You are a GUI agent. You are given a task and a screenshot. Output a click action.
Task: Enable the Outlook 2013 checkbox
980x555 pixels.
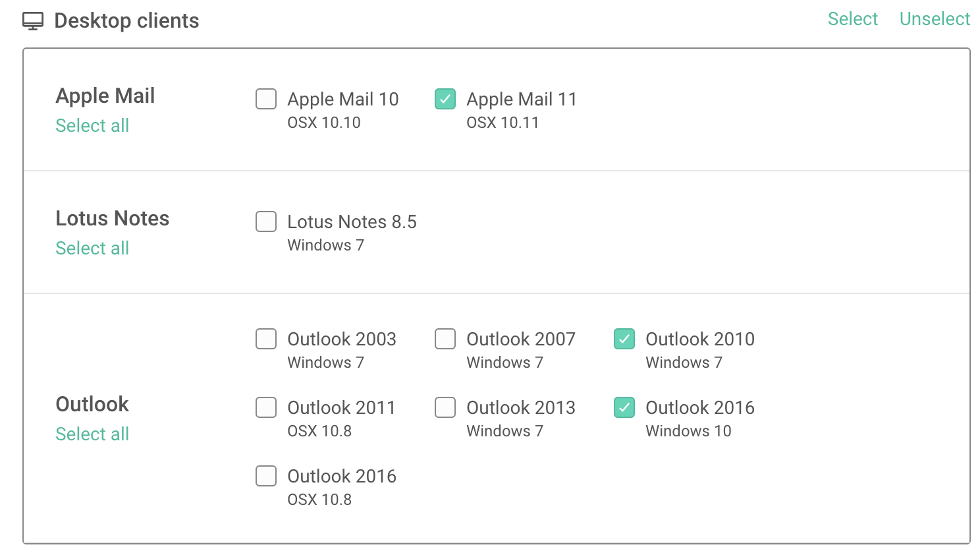[445, 407]
